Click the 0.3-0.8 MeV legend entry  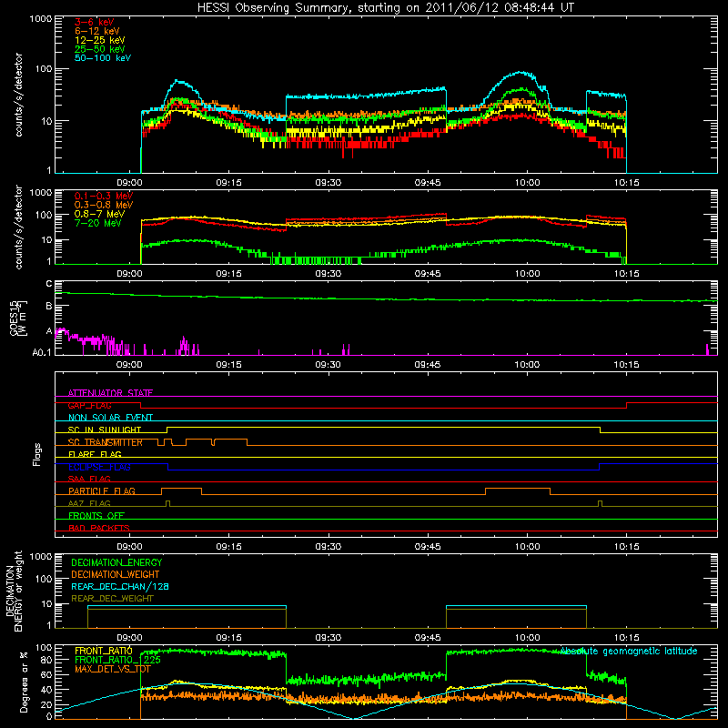[104, 205]
